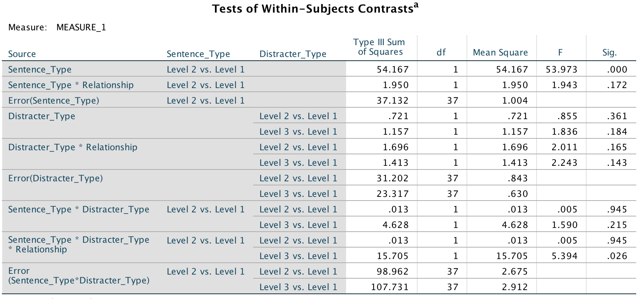Click the Distracter_Type column header
644x299 pixels.
[x=293, y=54]
